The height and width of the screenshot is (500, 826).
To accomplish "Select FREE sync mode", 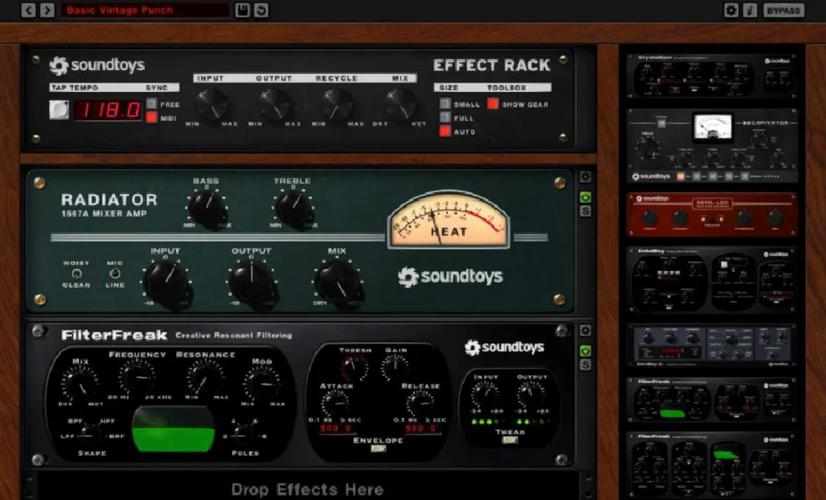I will pyautogui.click(x=152, y=103).
